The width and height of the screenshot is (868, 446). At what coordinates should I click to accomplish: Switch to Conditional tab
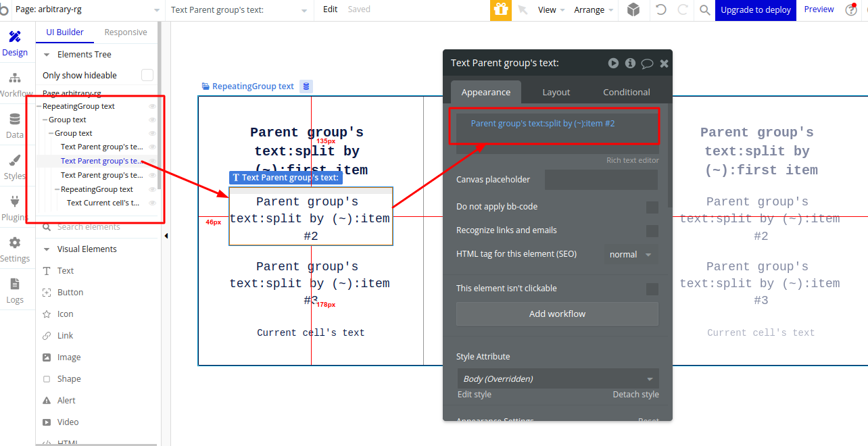[x=627, y=92]
